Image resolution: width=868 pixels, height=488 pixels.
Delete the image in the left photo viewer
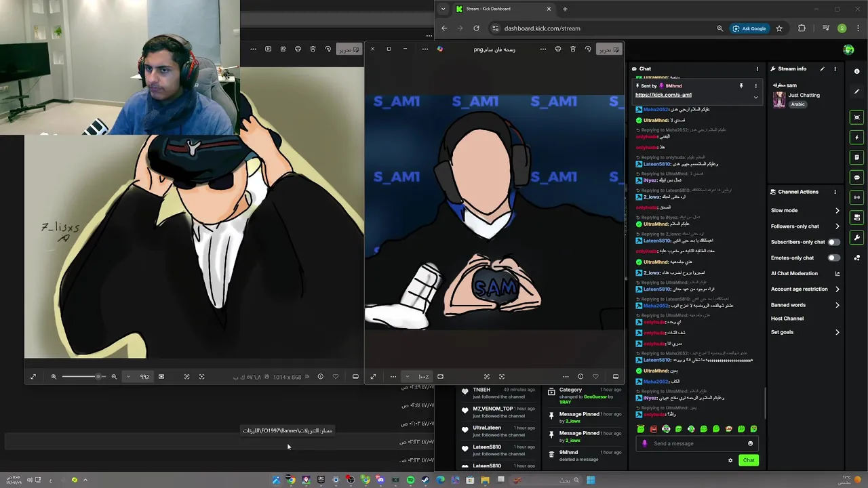[313, 49]
